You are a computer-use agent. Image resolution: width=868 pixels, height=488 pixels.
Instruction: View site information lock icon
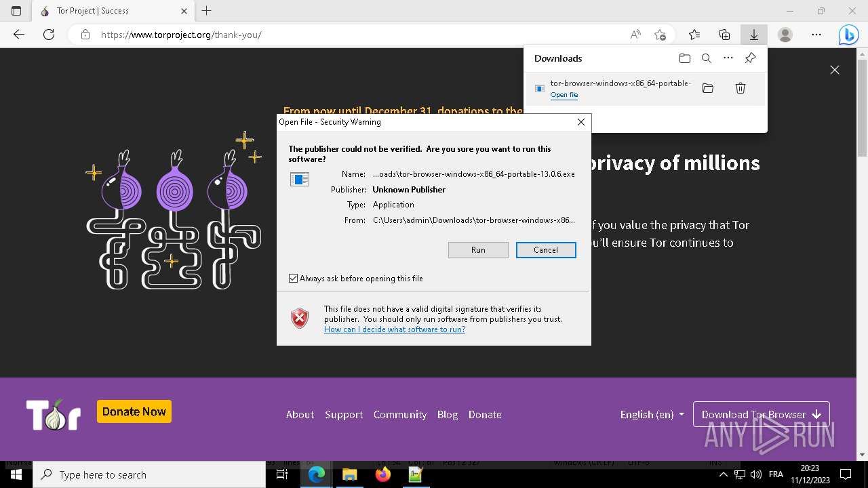point(85,35)
